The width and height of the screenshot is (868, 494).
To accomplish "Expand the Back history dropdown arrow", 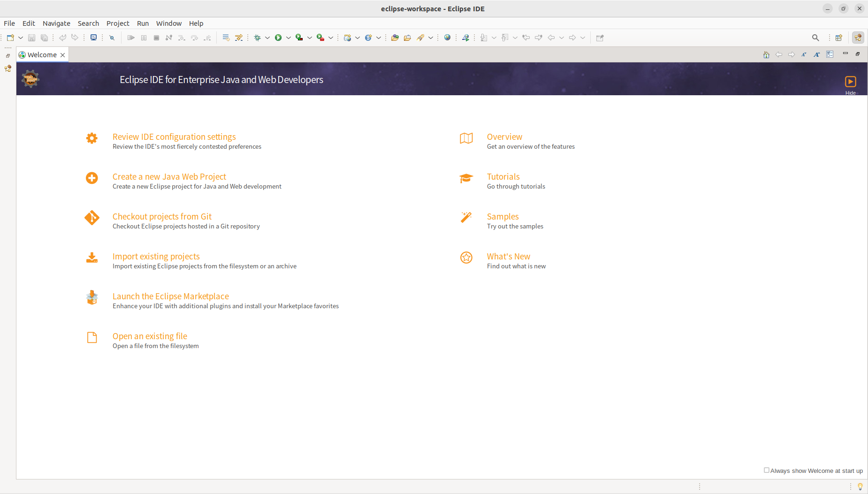I will (562, 38).
